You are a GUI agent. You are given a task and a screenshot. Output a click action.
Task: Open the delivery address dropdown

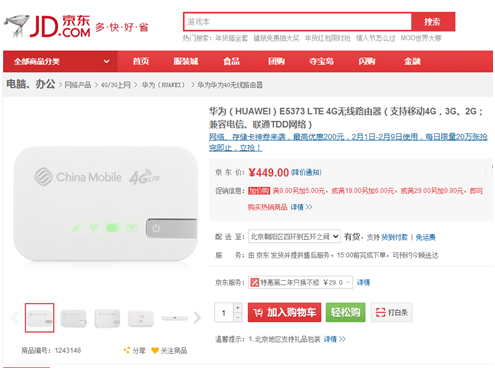point(294,237)
